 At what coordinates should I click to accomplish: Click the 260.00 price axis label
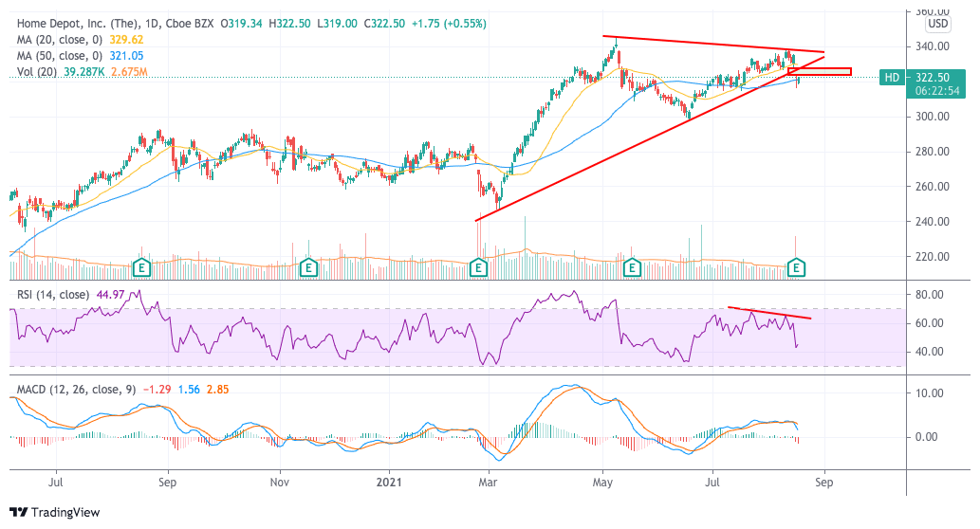click(x=933, y=187)
